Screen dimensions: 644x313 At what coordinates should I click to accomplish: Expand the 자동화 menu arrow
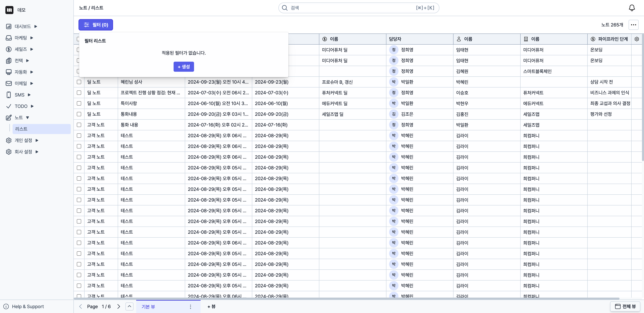(x=32, y=72)
